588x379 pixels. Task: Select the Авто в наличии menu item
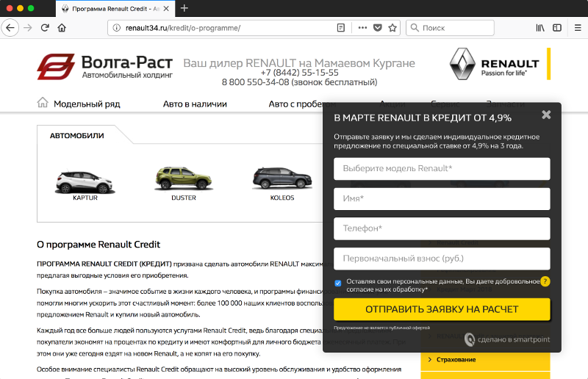tap(195, 104)
